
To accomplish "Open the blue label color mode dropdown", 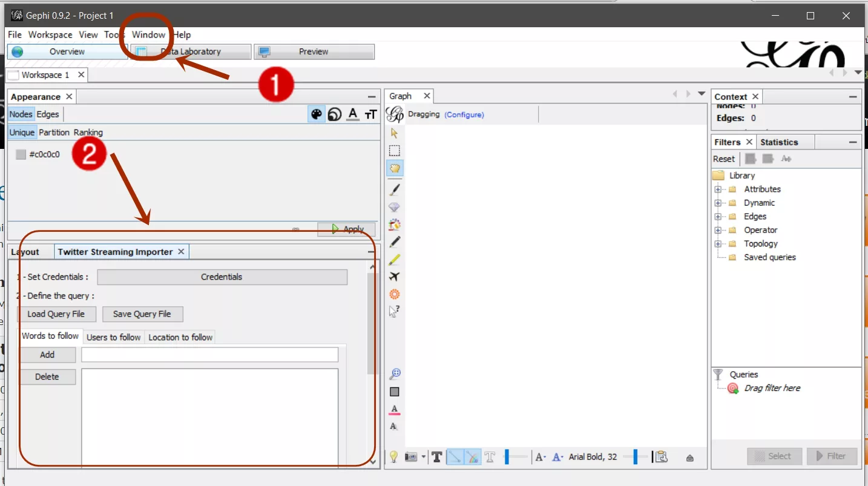I will (558, 457).
